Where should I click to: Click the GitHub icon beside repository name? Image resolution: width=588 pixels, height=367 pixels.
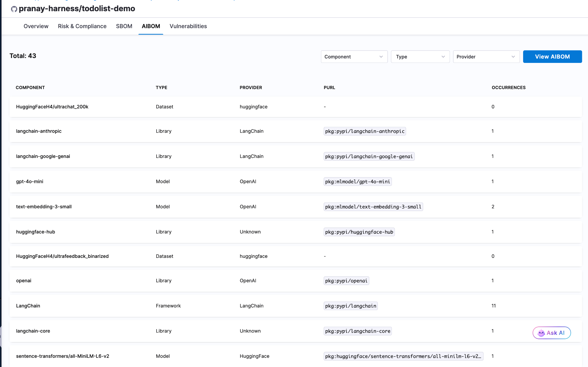[14, 9]
